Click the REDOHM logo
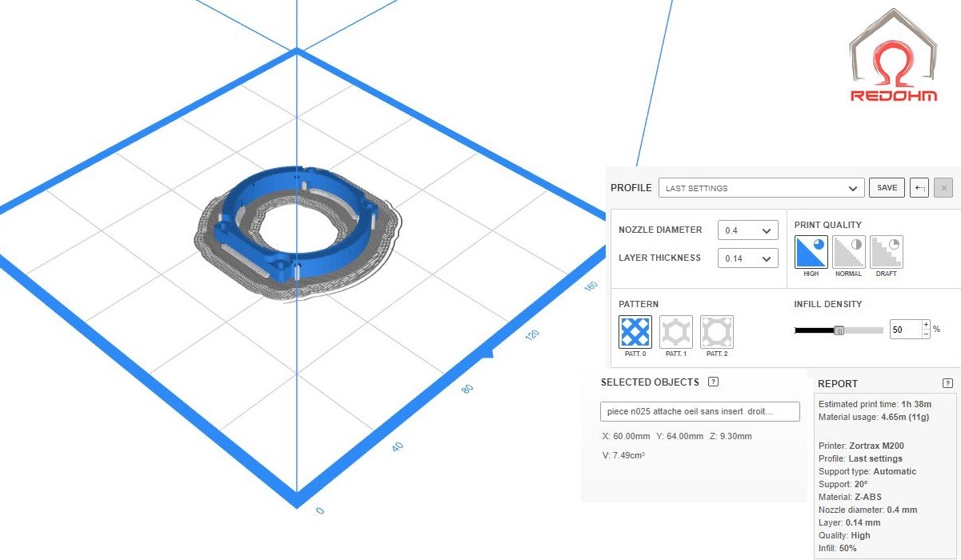 [892, 56]
